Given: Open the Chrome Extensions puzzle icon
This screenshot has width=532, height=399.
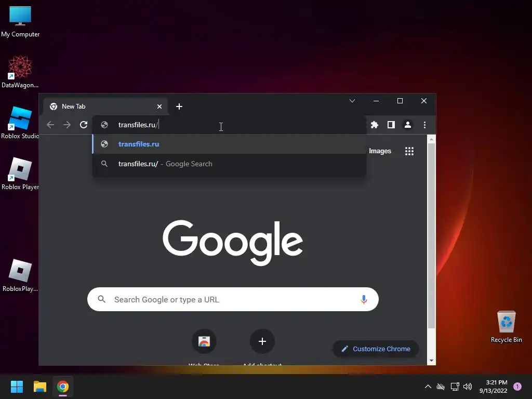Looking at the screenshot, I should point(374,125).
